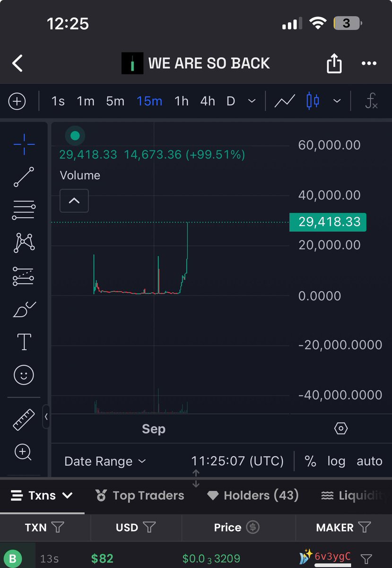Image resolution: width=392 pixels, height=568 pixels.
Task: Open chart style dropdown chevron
Action: tap(337, 101)
